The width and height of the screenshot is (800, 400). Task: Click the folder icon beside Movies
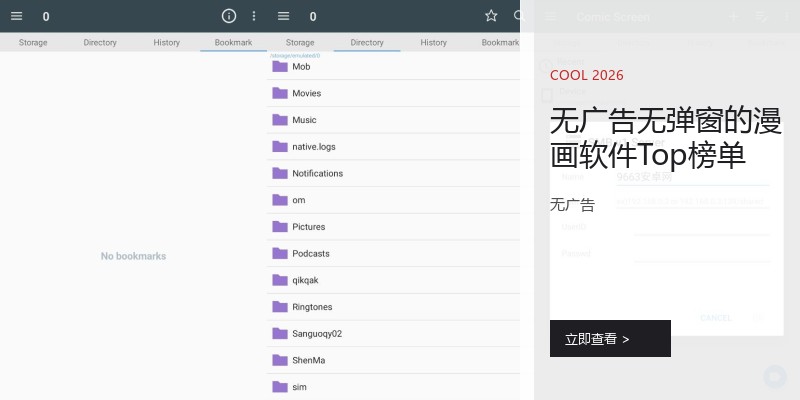280,93
